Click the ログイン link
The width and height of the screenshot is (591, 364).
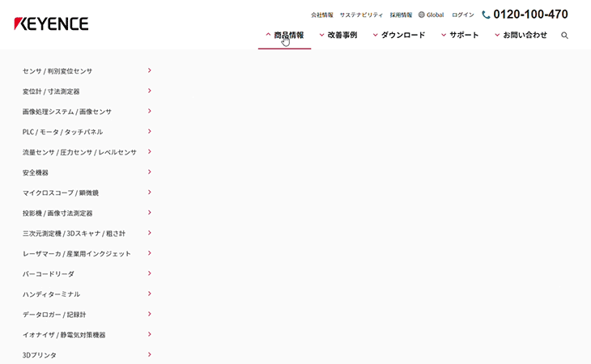[463, 15]
